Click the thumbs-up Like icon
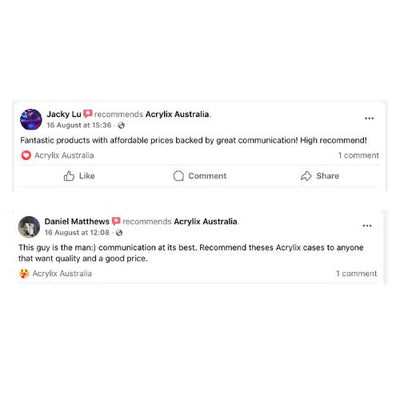Screen dimensions: 400x400 point(69,176)
